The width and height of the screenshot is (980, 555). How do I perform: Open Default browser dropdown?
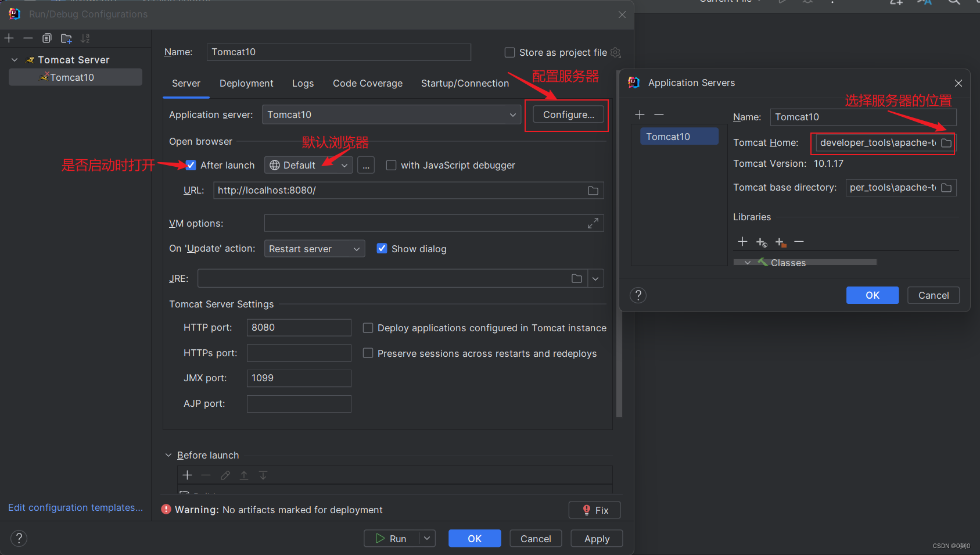point(308,165)
